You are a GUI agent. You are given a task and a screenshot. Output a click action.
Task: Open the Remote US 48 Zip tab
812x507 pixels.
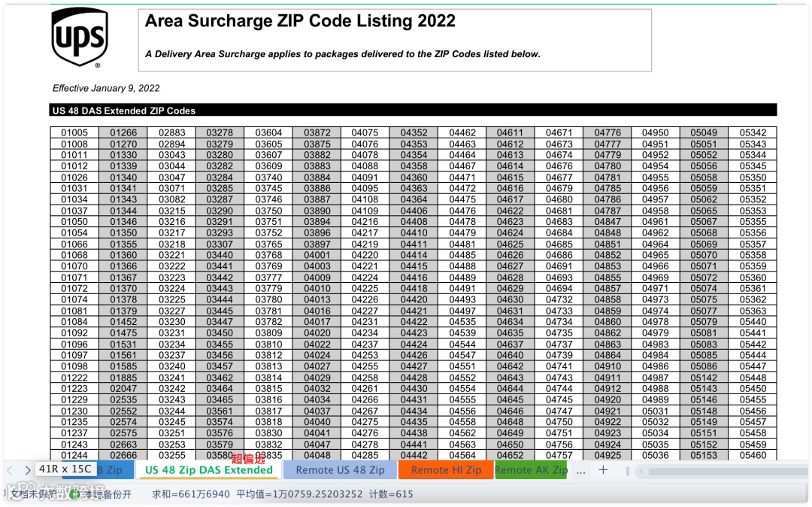click(341, 469)
